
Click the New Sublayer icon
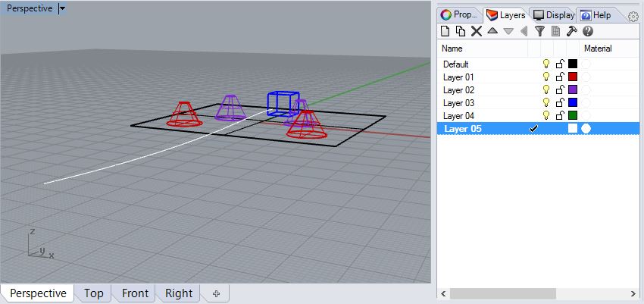461,31
